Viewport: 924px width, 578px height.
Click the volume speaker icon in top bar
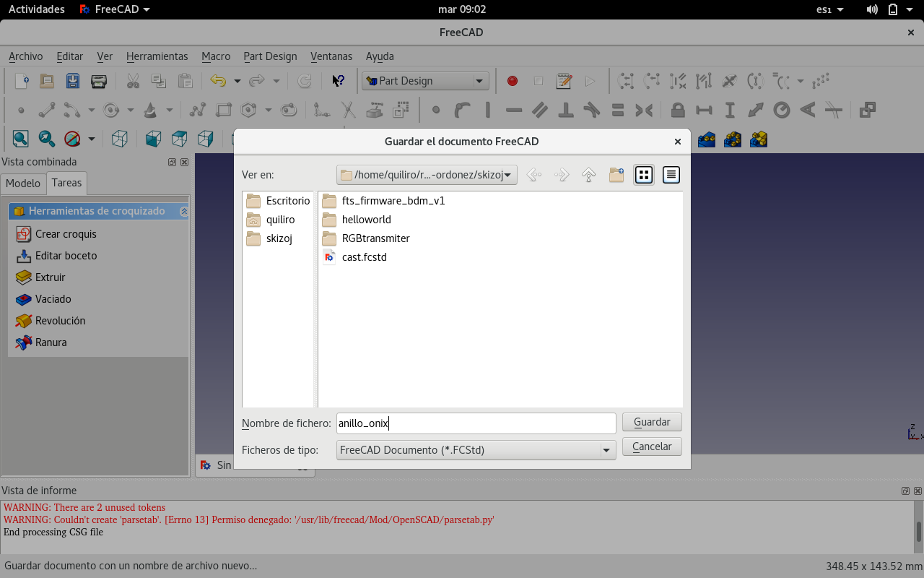point(872,9)
